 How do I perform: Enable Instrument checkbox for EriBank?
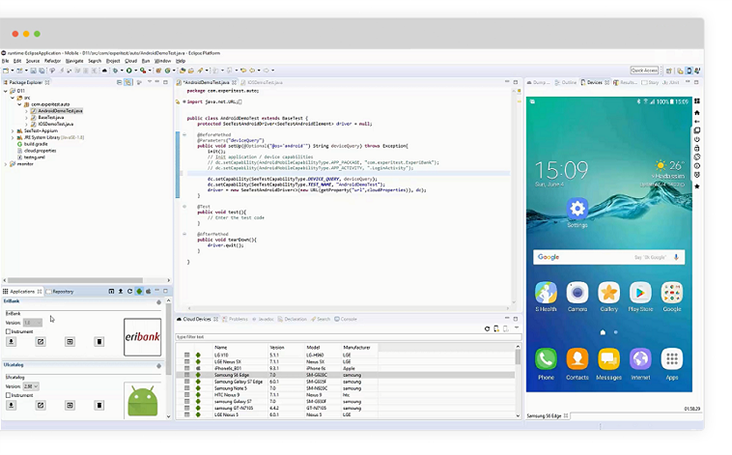tap(8, 331)
